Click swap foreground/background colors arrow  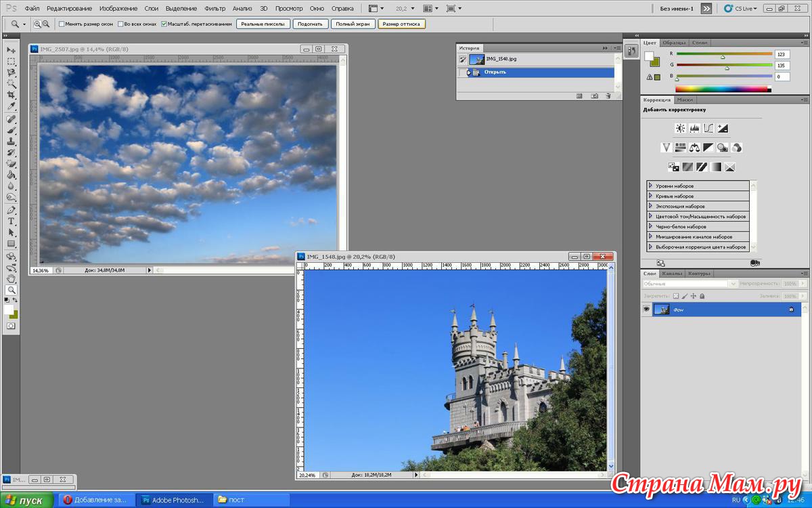click(x=16, y=299)
